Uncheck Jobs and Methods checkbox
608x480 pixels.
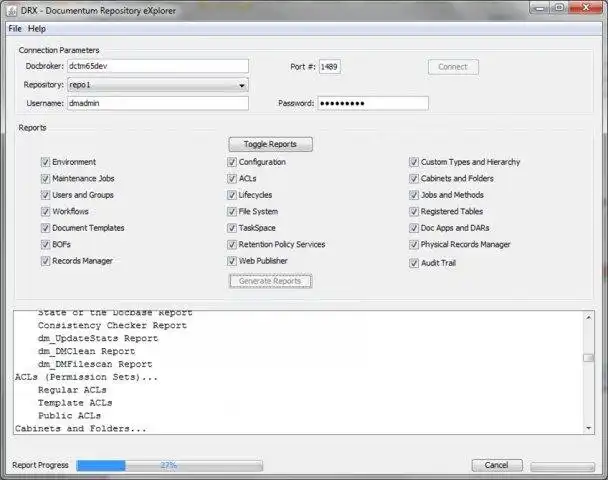(x=414, y=195)
